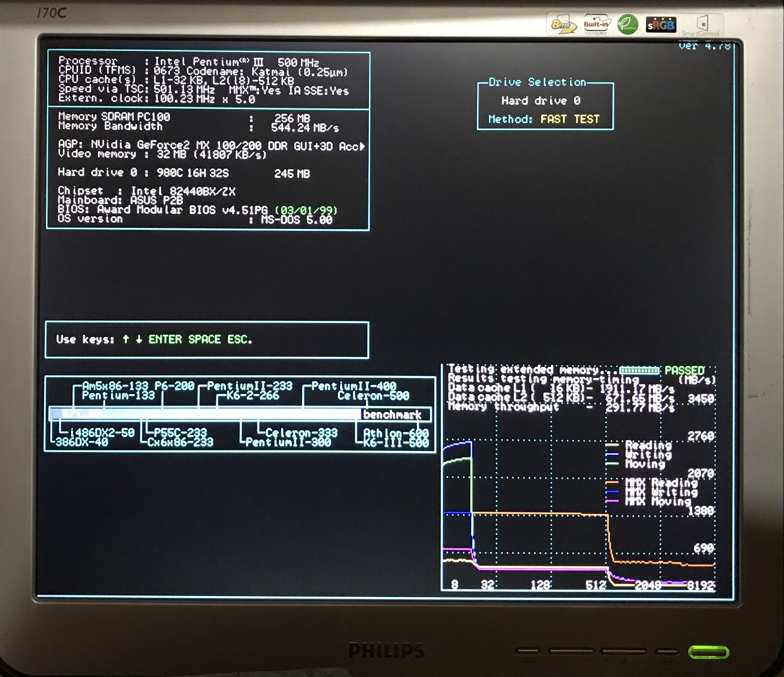This screenshot has width=784, height=677.
Task: Select Hard drive 0 in Drive Selection
Action: (x=541, y=101)
